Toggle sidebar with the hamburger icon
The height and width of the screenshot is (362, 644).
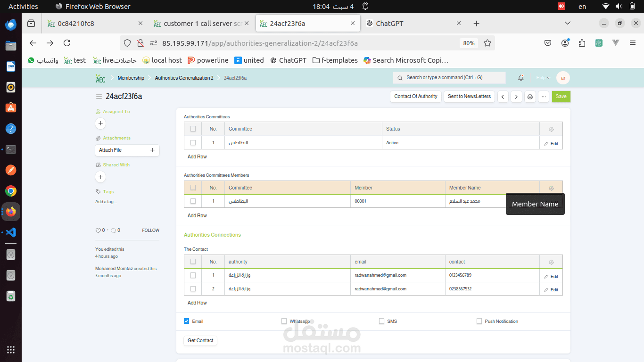tap(99, 97)
